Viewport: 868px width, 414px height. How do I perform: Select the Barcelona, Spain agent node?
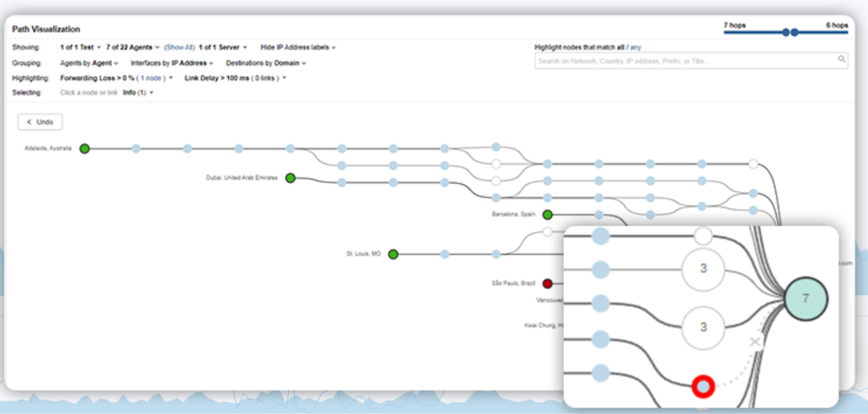tap(548, 214)
